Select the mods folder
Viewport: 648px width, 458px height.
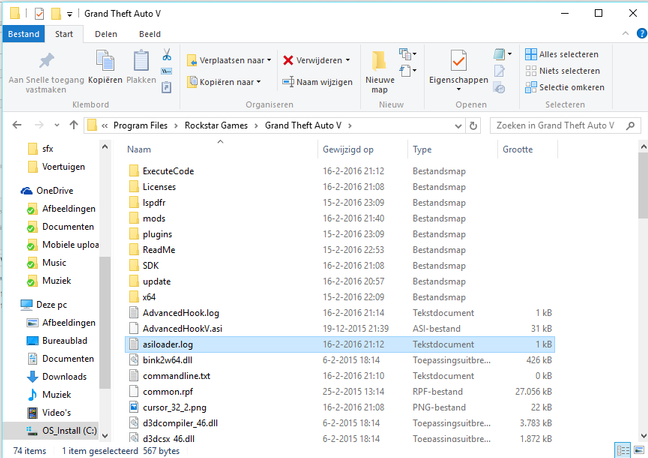click(x=340, y=218)
